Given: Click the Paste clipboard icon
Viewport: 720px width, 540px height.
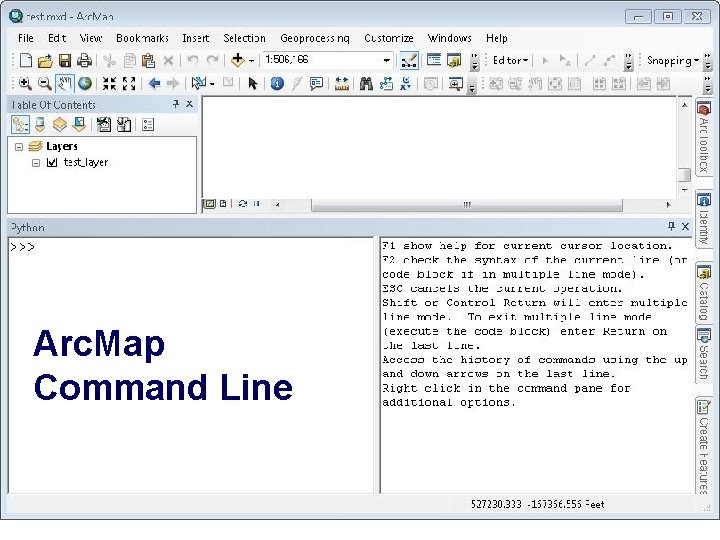Looking at the screenshot, I should (148, 61).
